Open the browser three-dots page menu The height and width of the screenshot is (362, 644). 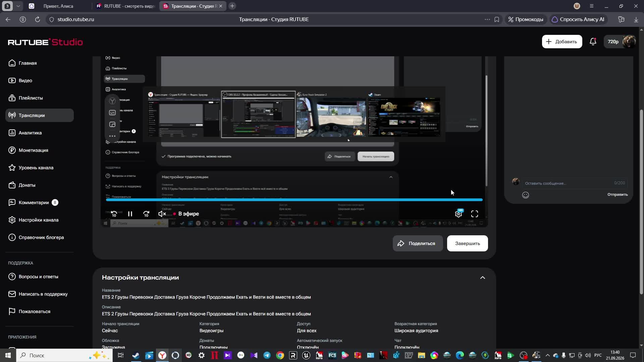487,19
